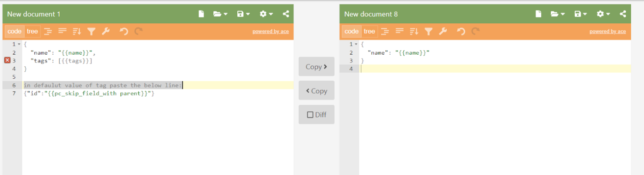Open filter/transform in left editor toolbar
The image size is (644, 175).
[x=91, y=31]
